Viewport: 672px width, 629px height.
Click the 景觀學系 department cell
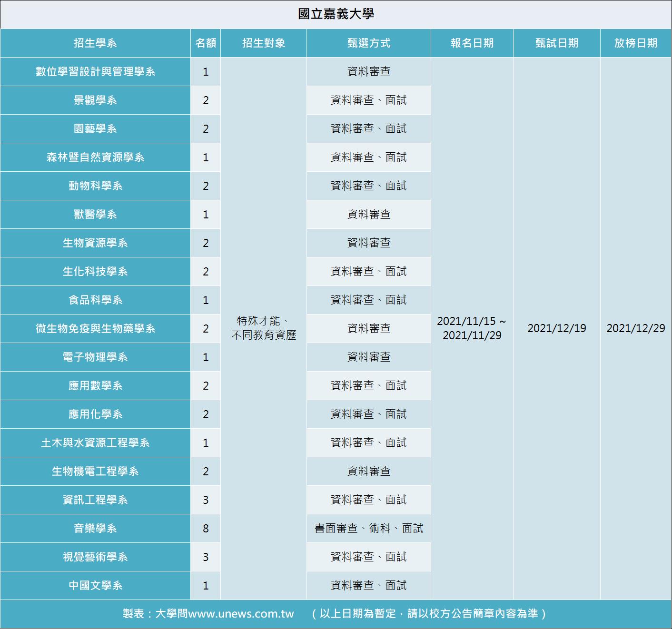coord(95,100)
